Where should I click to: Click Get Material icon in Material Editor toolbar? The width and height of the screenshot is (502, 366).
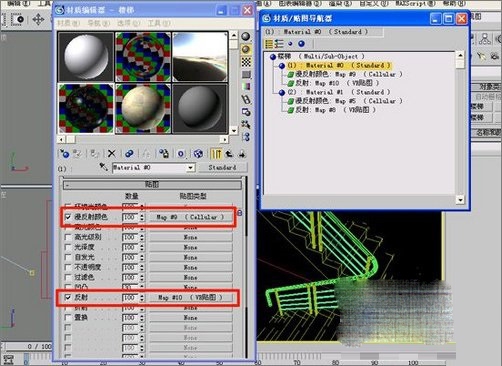coord(64,154)
